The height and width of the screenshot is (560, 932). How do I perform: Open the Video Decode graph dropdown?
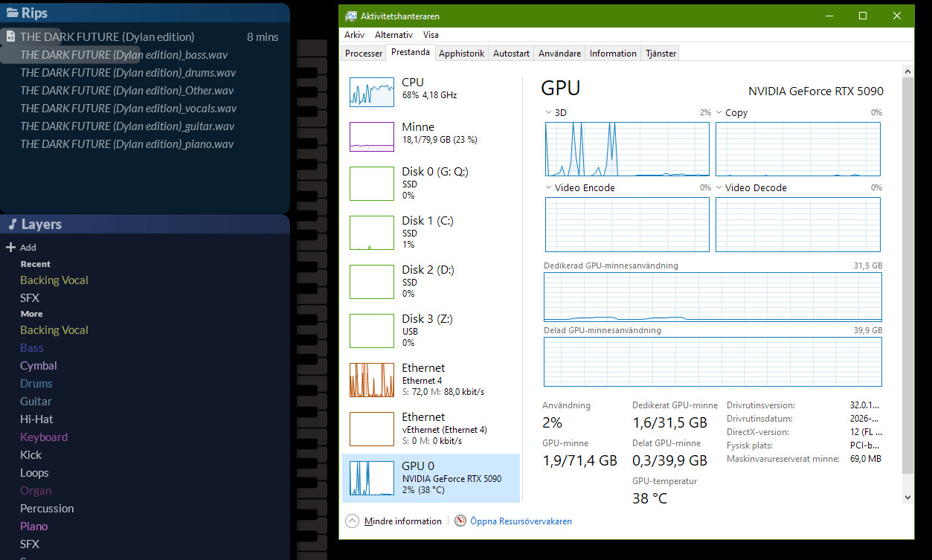[x=719, y=188]
